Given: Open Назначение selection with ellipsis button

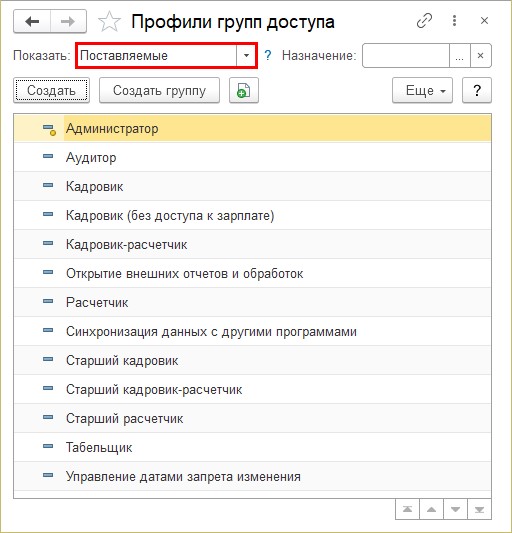Looking at the screenshot, I should (460, 55).
